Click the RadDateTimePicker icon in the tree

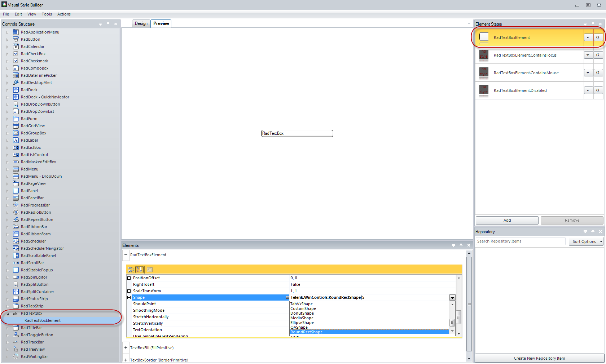point(16,75)
